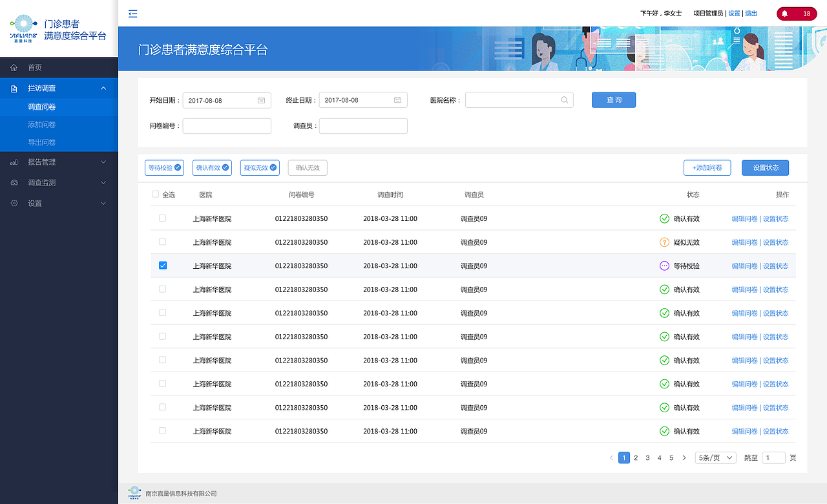Go to pagination page 4
827x504 pixels.
point(660,458)
